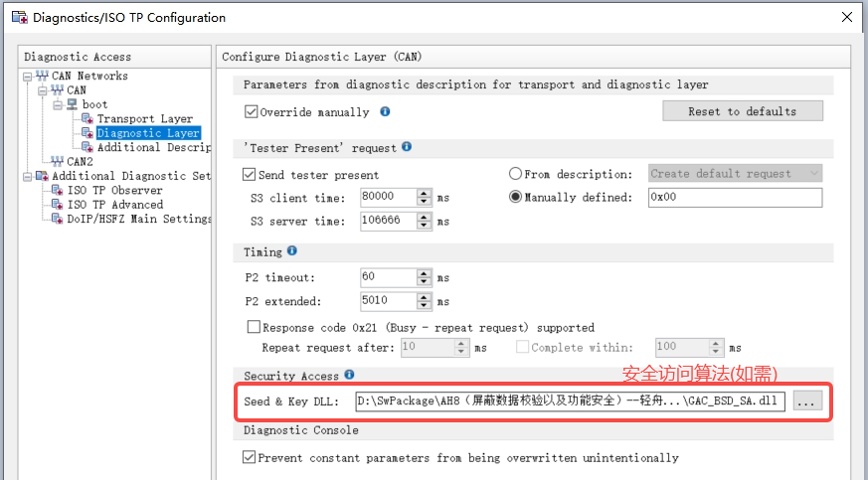Open DoIP/HSFZ Main Settings entry

[x=138, y=220]
